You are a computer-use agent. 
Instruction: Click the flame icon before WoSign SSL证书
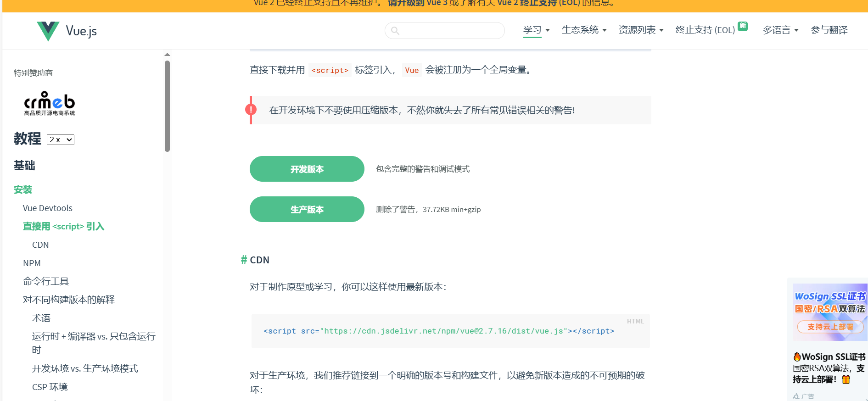click(x=797, y=356)
